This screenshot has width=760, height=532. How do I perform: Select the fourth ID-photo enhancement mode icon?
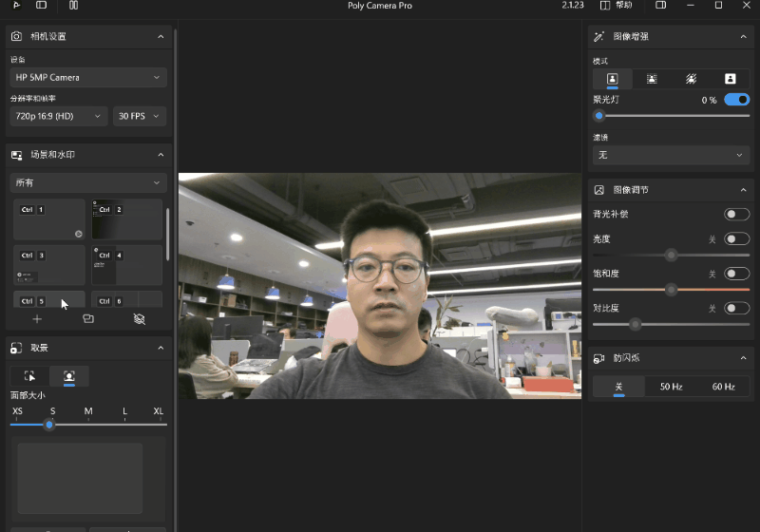pos(730,79)
